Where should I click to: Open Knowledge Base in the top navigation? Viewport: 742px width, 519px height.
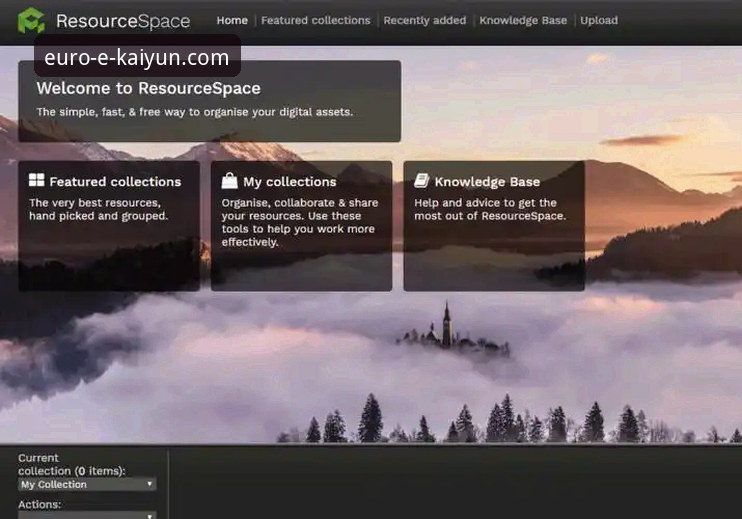(523, 20)
